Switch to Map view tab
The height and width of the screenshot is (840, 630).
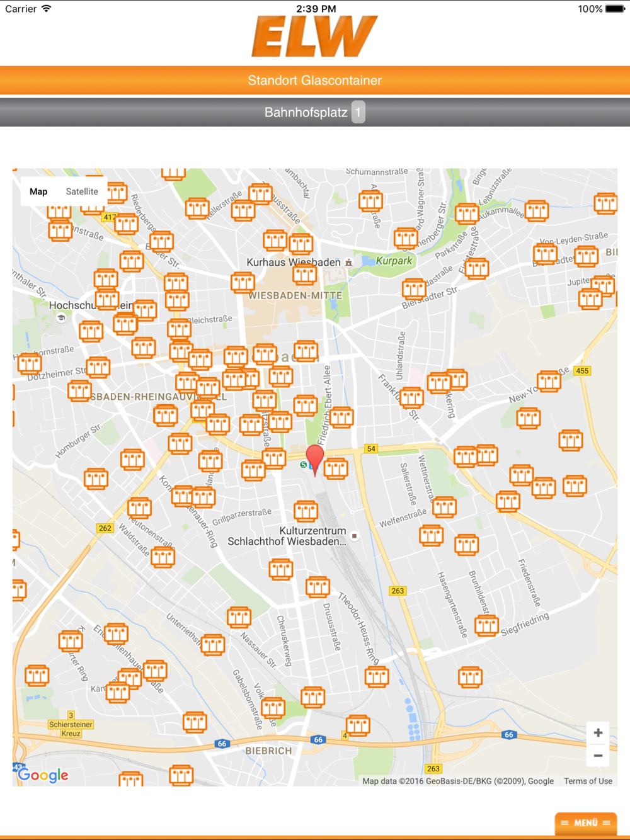point(38,191)
